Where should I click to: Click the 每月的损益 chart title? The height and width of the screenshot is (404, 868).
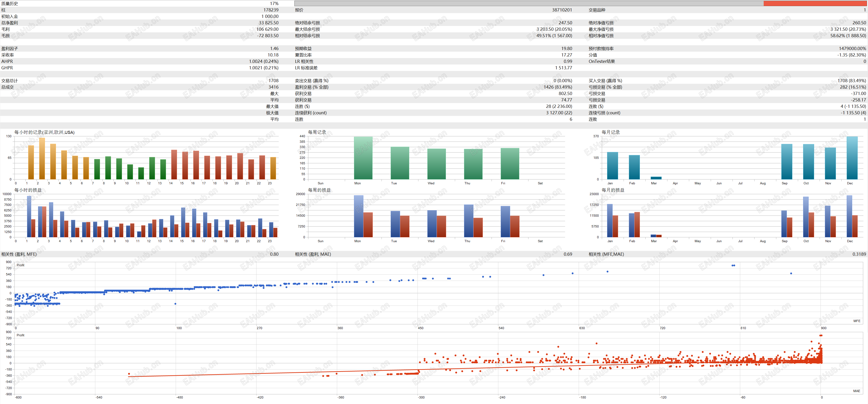613,190
